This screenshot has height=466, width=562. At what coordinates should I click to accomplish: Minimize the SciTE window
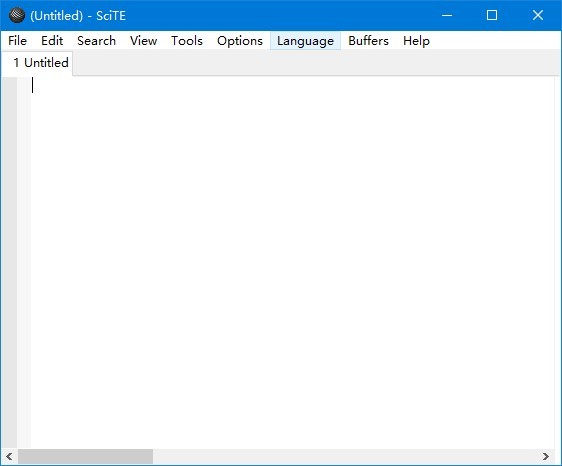447,15
